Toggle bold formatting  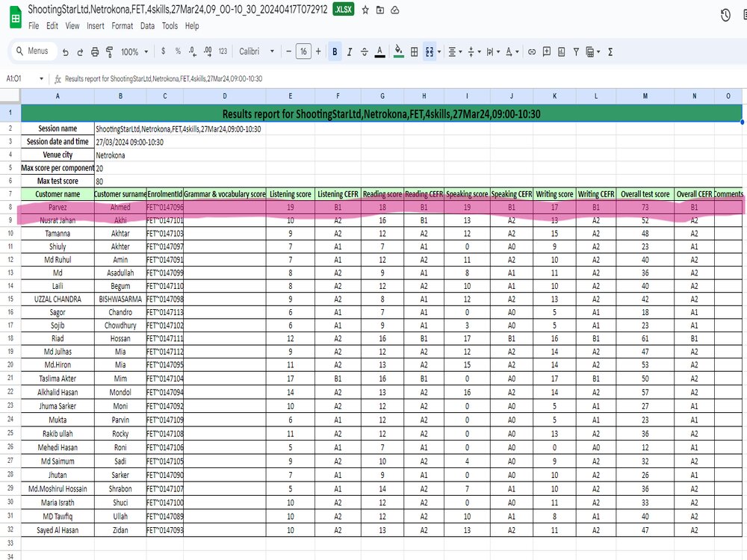(x=335, y=52)
